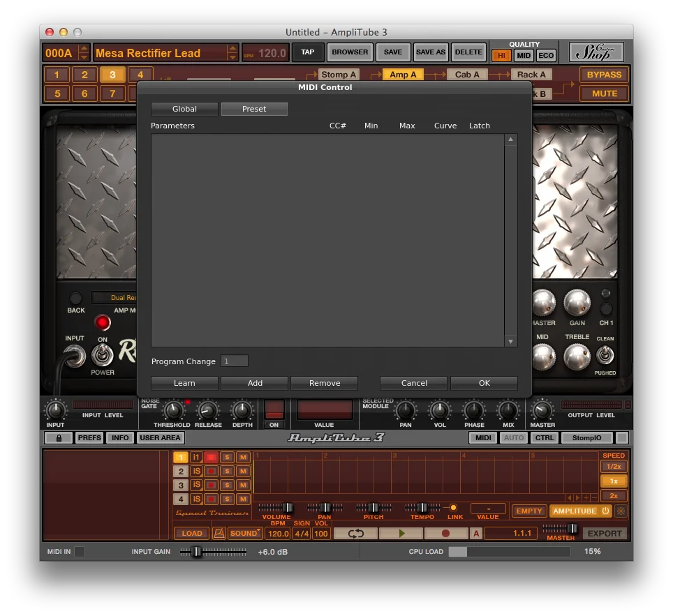The image size is (673, 616).
Task: Mute track 2 in the recorder
Action: 243,472
